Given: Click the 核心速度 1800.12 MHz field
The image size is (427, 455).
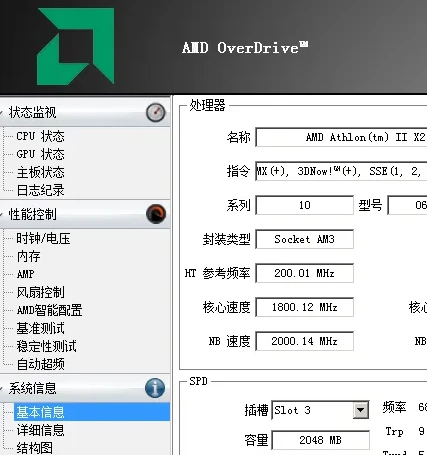Looking at the screenshot, I should (305, 307).
